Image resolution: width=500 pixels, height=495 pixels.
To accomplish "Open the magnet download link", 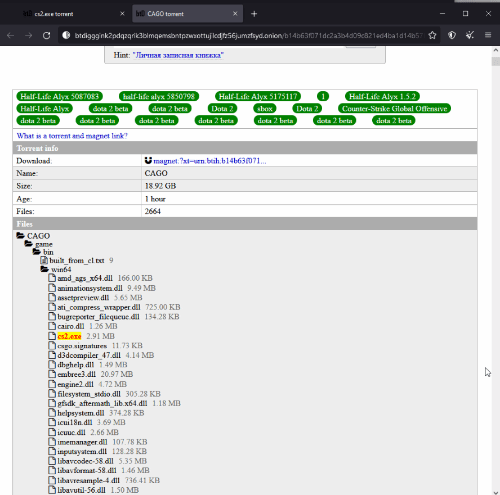I will 210,161.
